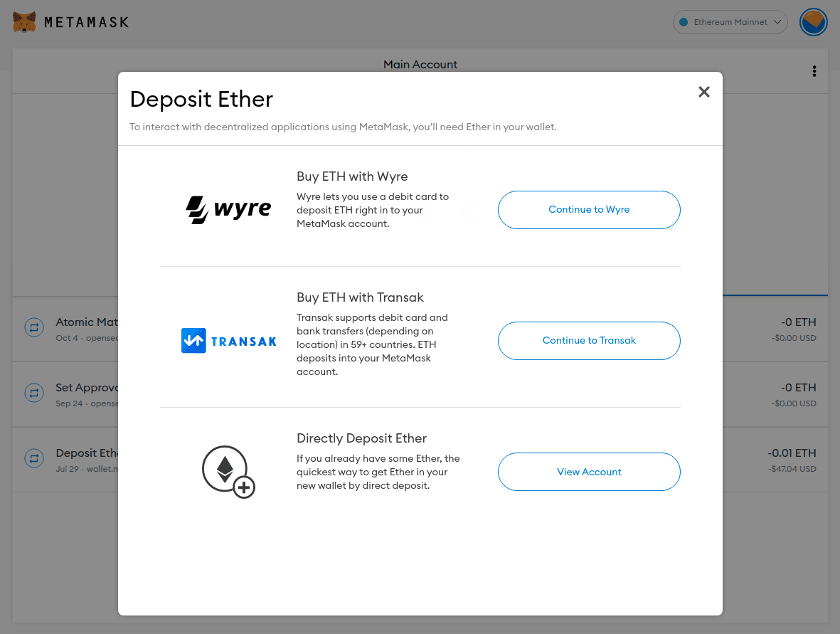Click the Buy ETH with Wyre heading
840x634 pixels.
point(352,176)
